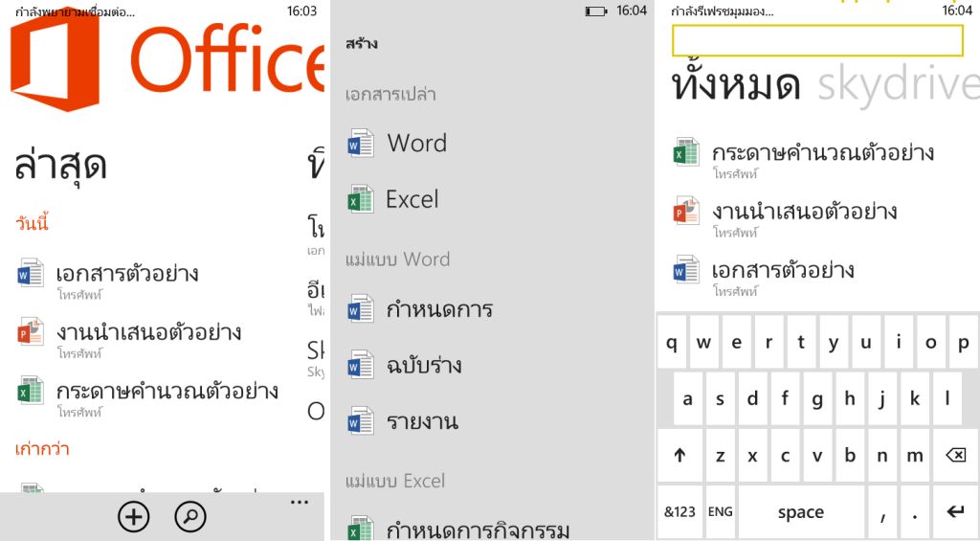Viewport: 980px width, 541px height.
Task: Tap the o key
Action: 931,342
